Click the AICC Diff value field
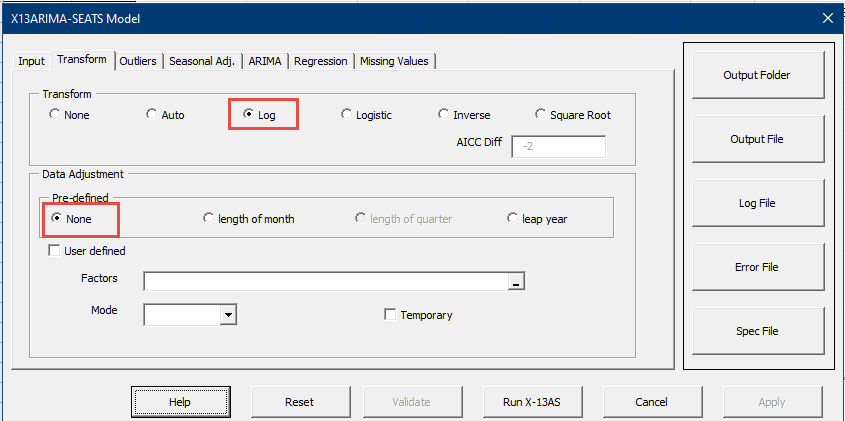This screenshot has width=845, height=421. (558, 146)
